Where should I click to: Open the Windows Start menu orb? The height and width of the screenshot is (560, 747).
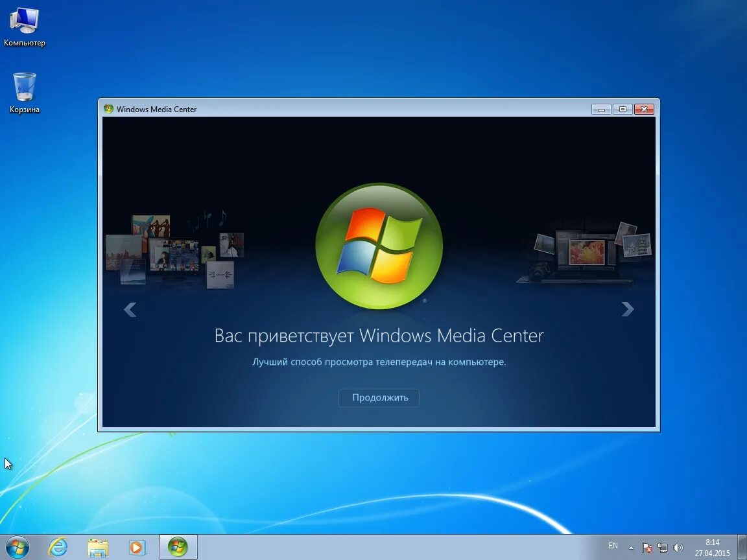pyautogui.click(x=17, y=547)
